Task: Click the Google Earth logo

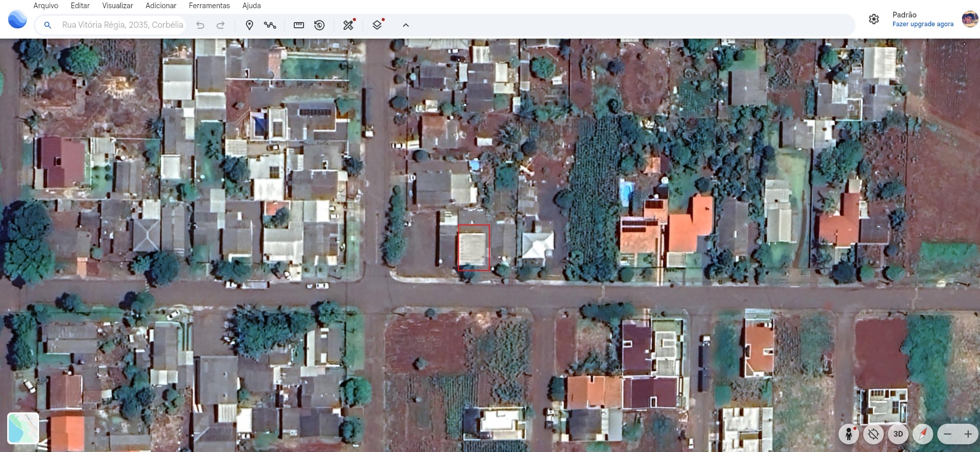Action: pos(17,20)
